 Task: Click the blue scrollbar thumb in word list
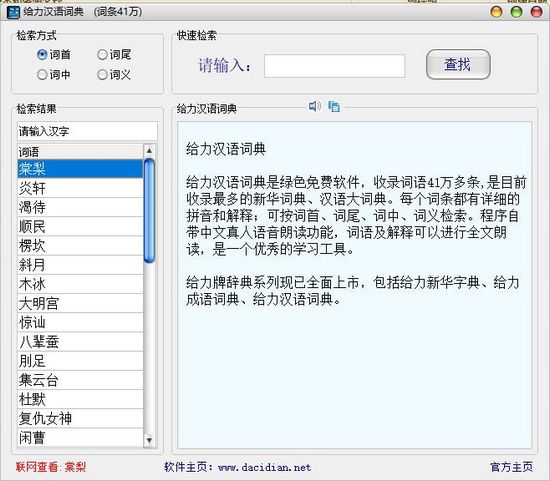tap(149, 211)
